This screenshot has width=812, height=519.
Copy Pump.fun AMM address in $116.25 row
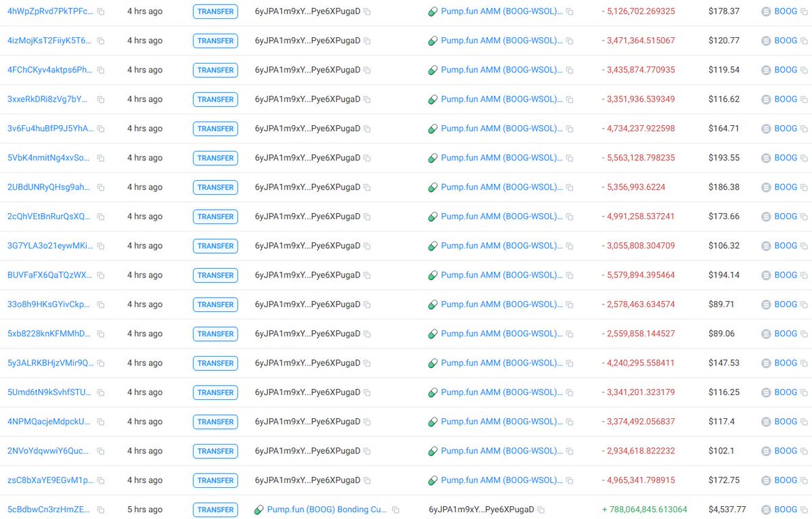(x=570, y=392)
